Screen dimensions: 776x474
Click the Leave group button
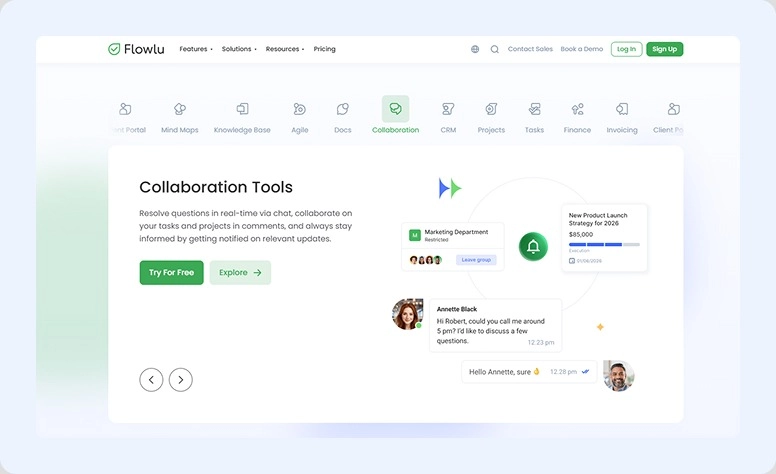pyautogui.click(x=476, y=260)
